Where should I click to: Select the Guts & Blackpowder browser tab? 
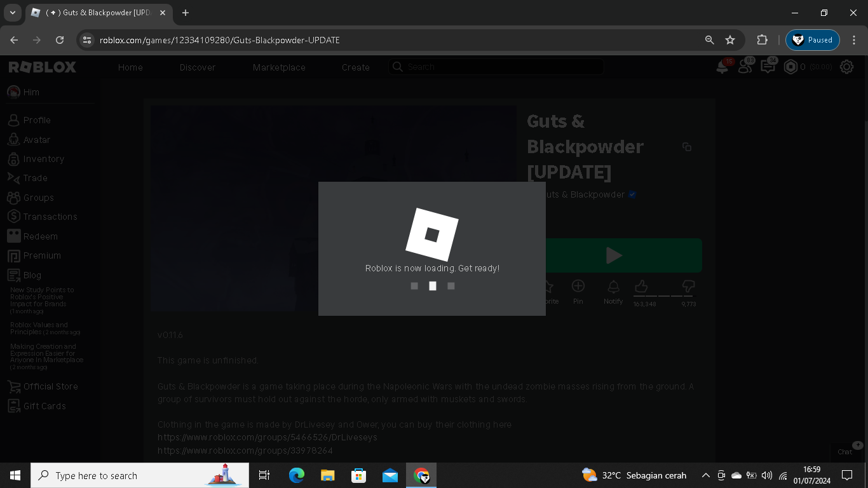tap(98, 13)
